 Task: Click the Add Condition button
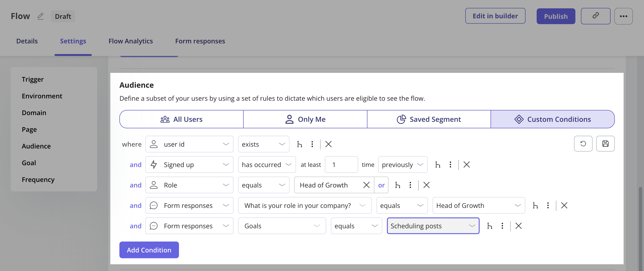coord(149,250)
